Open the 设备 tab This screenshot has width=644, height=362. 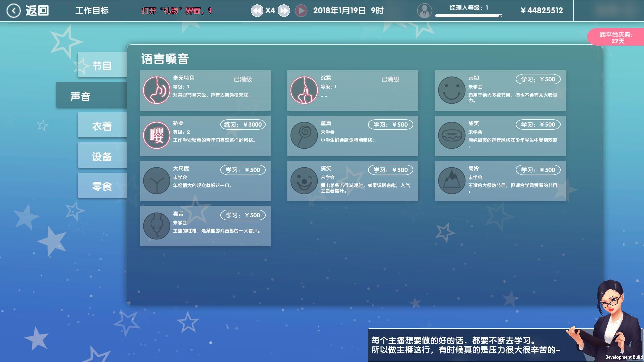(x=102, y=156)
